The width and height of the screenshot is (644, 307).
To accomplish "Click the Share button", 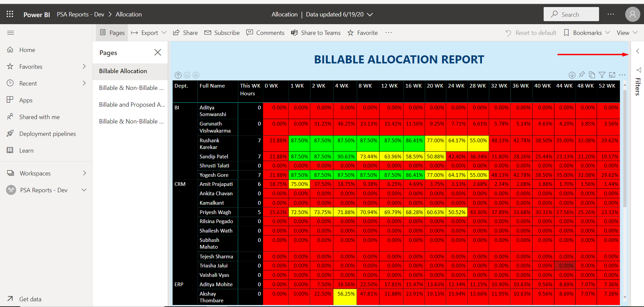I will coord(185,33).
